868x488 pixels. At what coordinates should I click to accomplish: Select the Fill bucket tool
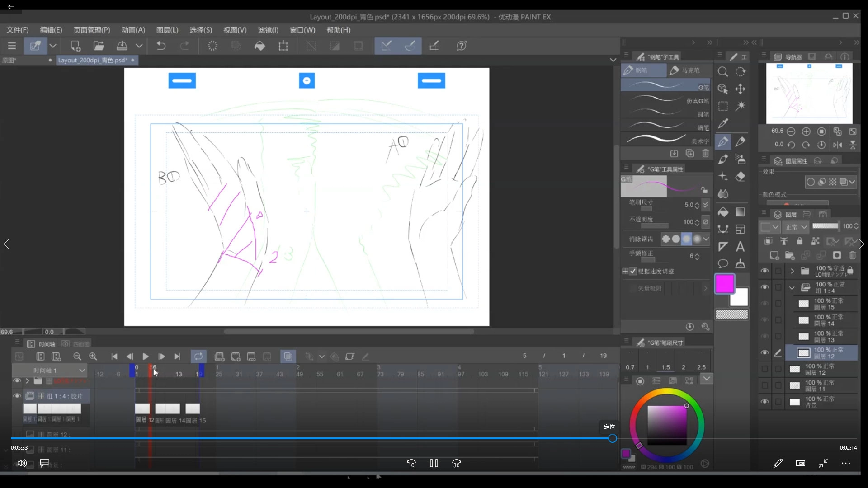[723, 212]
